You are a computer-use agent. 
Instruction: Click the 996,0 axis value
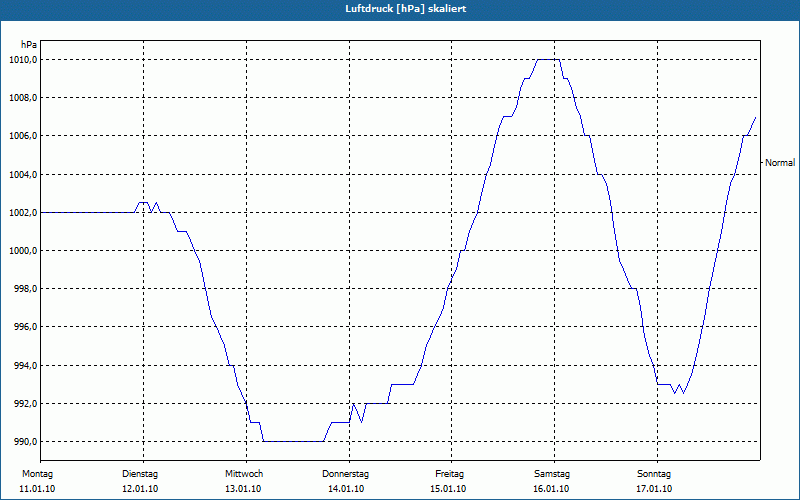coord(26,327)
